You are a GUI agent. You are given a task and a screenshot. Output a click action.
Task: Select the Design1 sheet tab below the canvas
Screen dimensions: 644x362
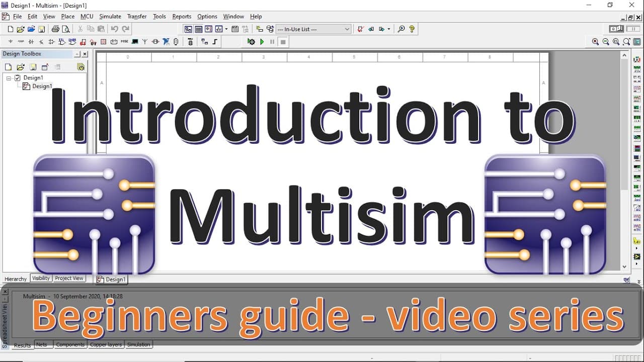[112, 280]
